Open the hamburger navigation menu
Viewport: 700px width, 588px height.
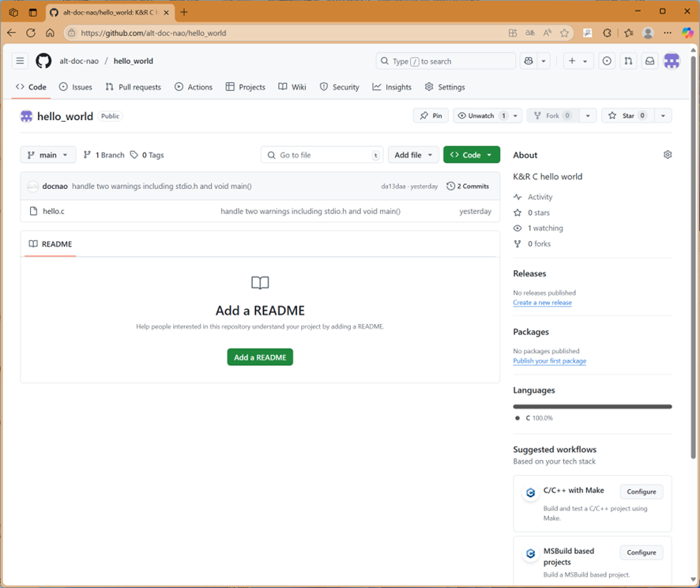(20, 61)
